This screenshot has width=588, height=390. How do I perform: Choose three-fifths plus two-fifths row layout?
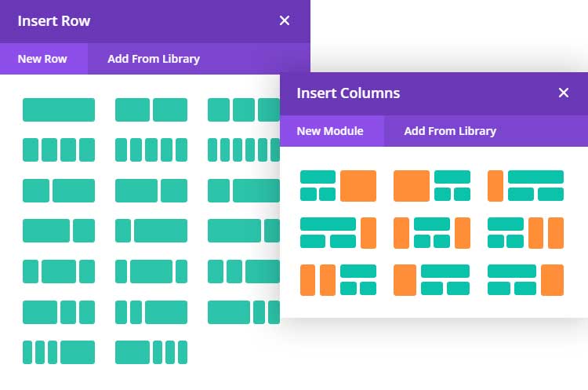[151, 191]
